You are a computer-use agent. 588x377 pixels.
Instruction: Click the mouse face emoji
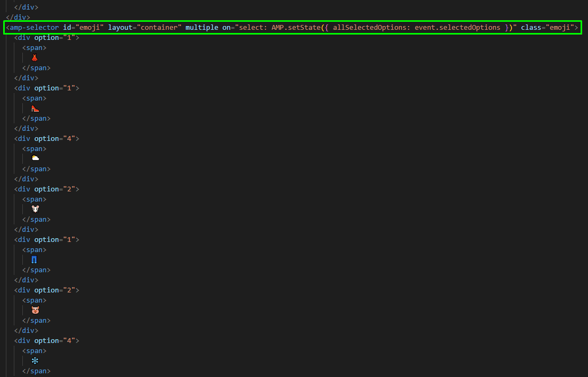35,209
